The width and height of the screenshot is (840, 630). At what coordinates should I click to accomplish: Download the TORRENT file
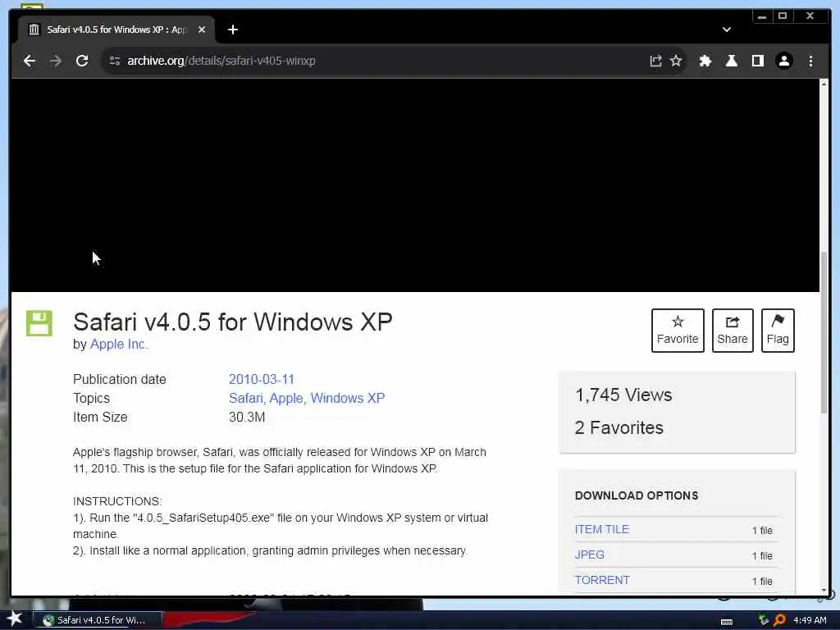pyautogui.click(x=602, y=580)
